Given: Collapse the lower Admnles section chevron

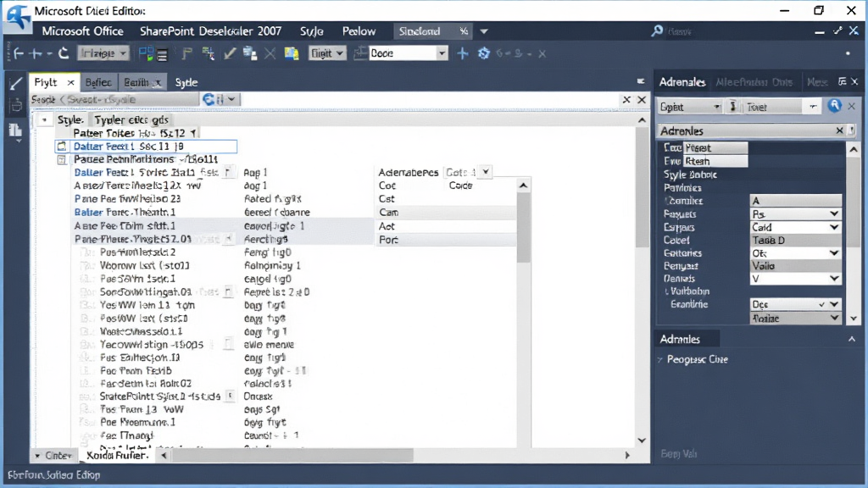Looking at the screenshot, I should [x=851, y=339].
